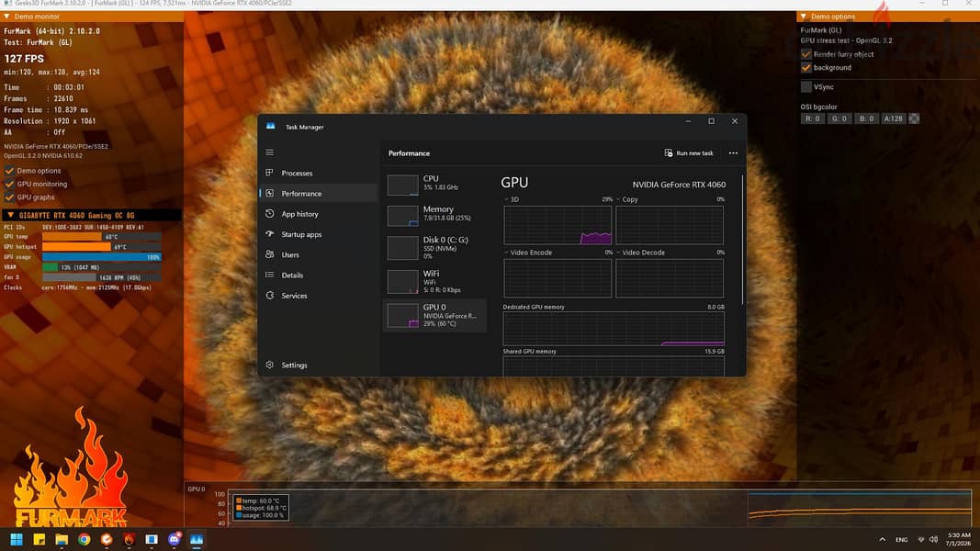
Task: Uncheck the background checkbox in Demo options
Action: 806,67
